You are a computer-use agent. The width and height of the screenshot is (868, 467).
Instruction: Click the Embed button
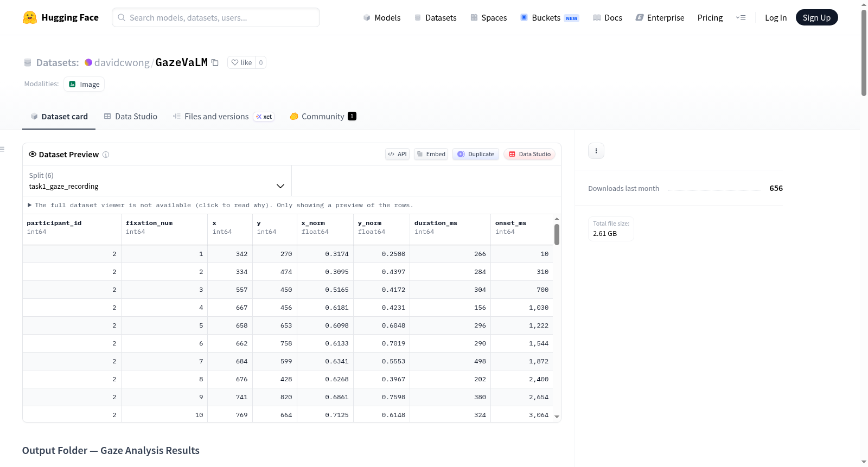[431, 154]
